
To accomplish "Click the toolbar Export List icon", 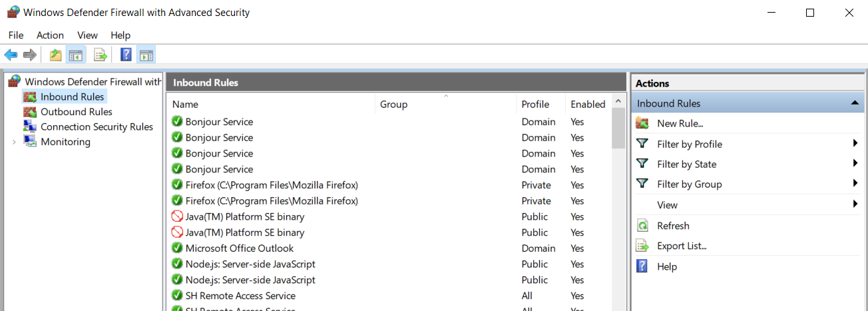I will 101,55.
